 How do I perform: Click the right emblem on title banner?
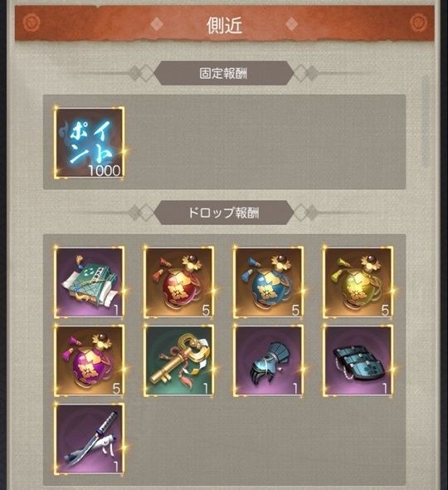coord(418,22)
